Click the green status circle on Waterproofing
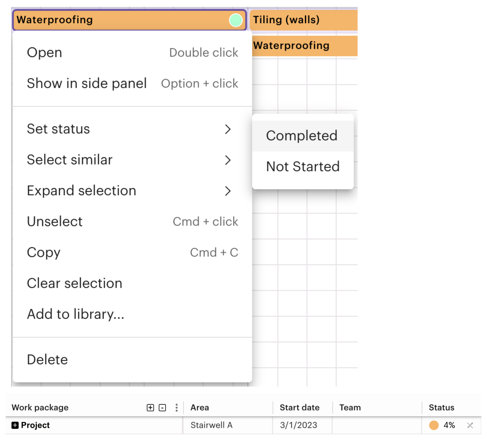The width and height of the screenshot is (487, 448). 236,20
